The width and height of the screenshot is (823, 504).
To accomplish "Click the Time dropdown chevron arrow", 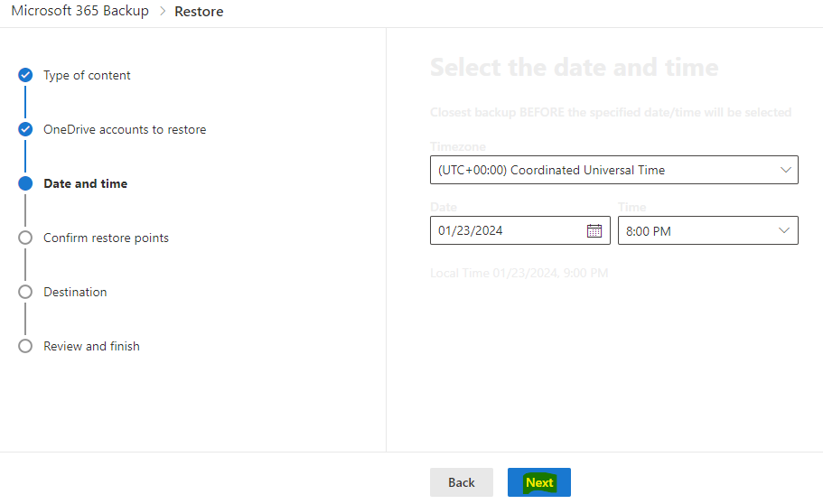I will 784,230.
